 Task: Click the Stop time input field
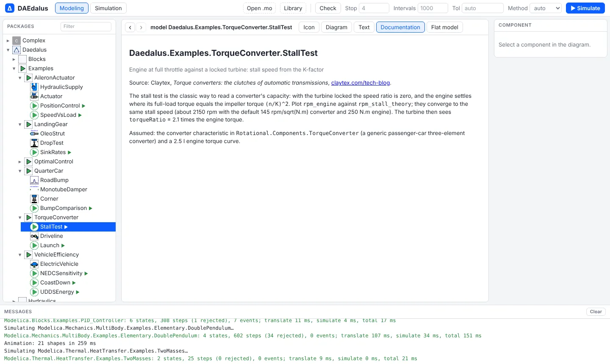point(374,8)
